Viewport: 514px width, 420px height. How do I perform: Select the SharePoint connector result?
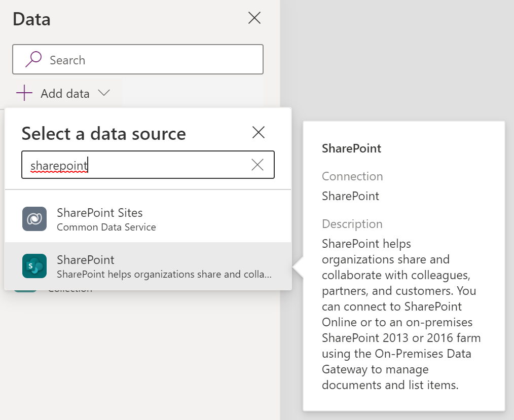148,266
